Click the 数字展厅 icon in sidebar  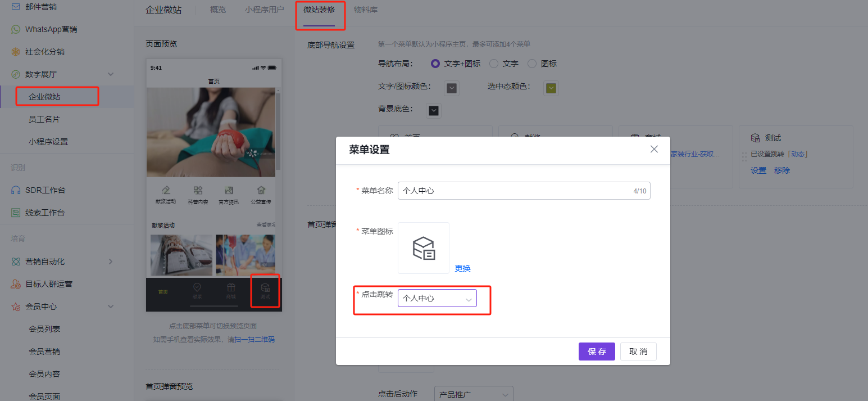(x=16, y=74)
